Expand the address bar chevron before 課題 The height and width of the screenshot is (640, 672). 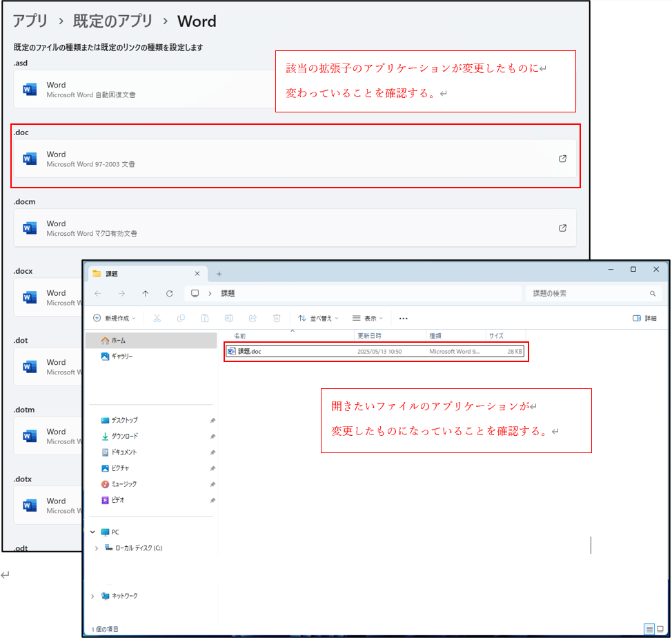pyautogui.click(x=210, y=293)
